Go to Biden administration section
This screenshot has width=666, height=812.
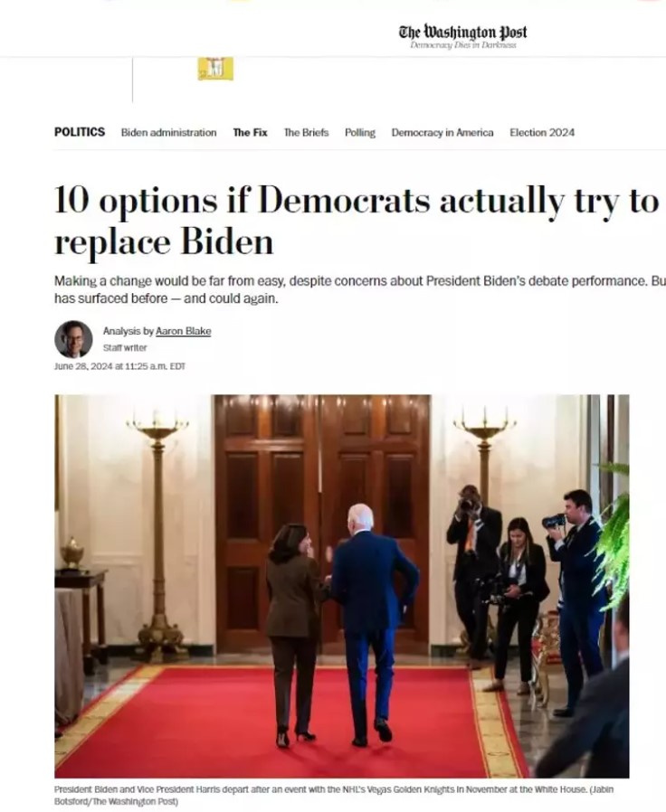tap(168, 133)
